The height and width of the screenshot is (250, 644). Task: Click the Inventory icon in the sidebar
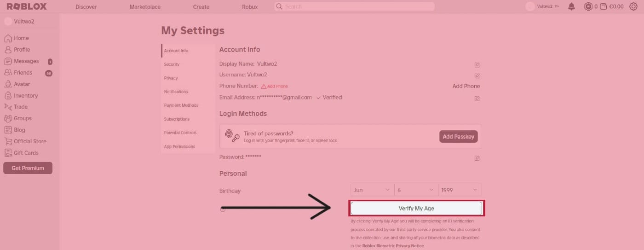tap(8, 96)
